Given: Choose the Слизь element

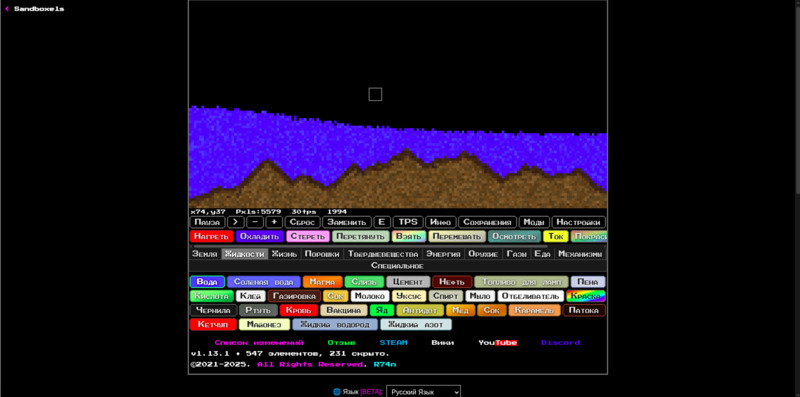Looking at the screenshot, I should tap(364, 282).
